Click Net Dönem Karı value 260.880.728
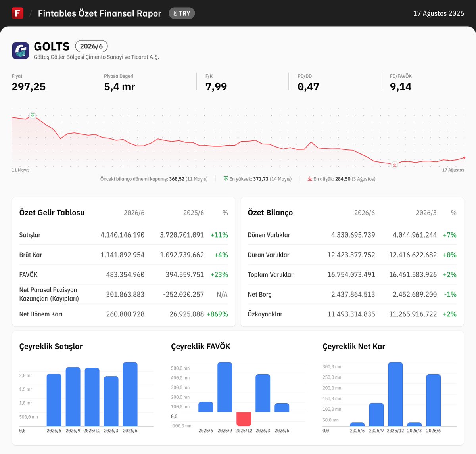Image resolution: width=476 pixels, height=454 pixels. [x=125, y=314]
